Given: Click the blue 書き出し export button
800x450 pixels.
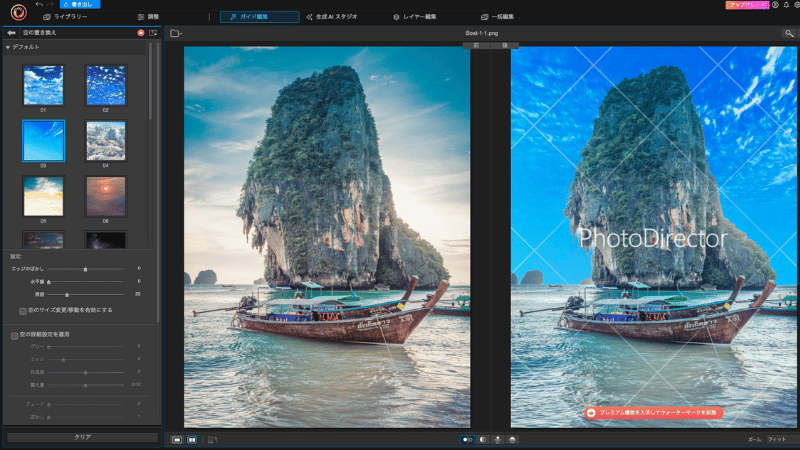Looking at the screenshot, I should click(x=80, y=4).
